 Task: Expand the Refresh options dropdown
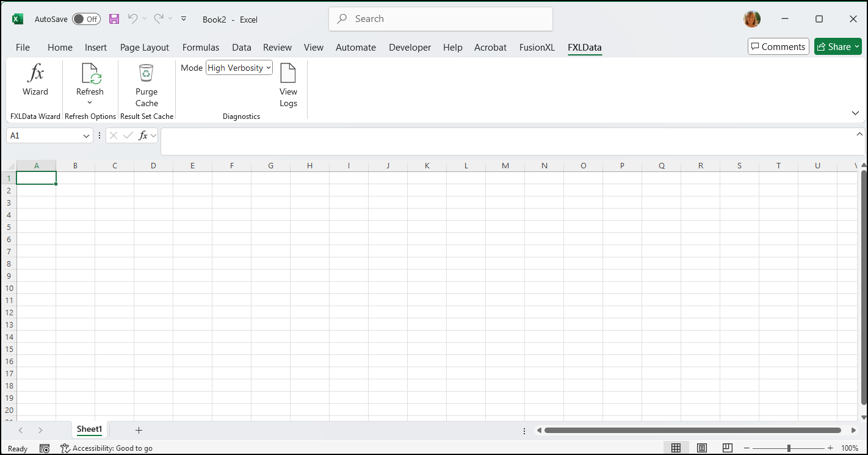click(90, 102)
